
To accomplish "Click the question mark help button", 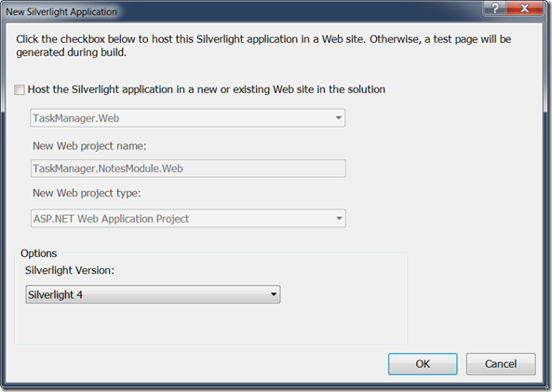I will (494, 7).
